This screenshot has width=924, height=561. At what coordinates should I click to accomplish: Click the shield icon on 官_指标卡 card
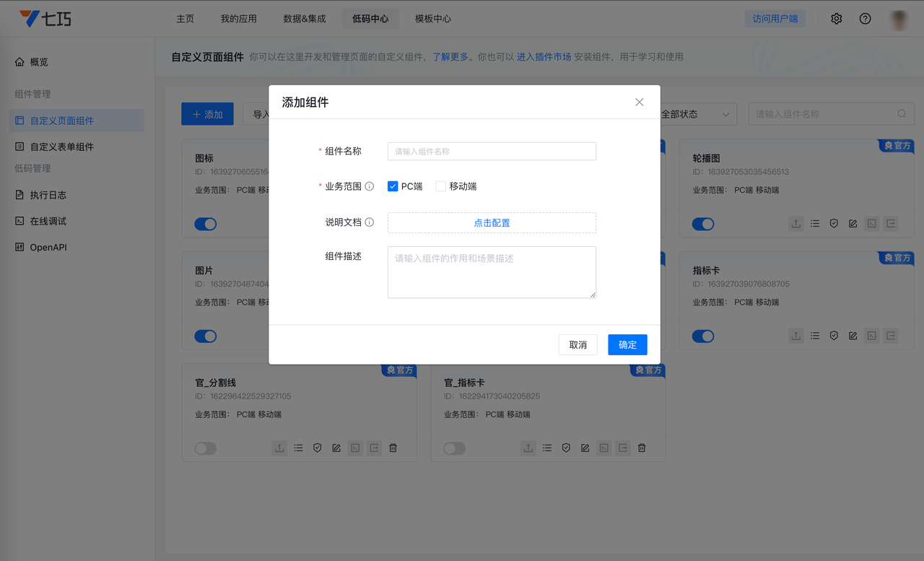[566, 448]
